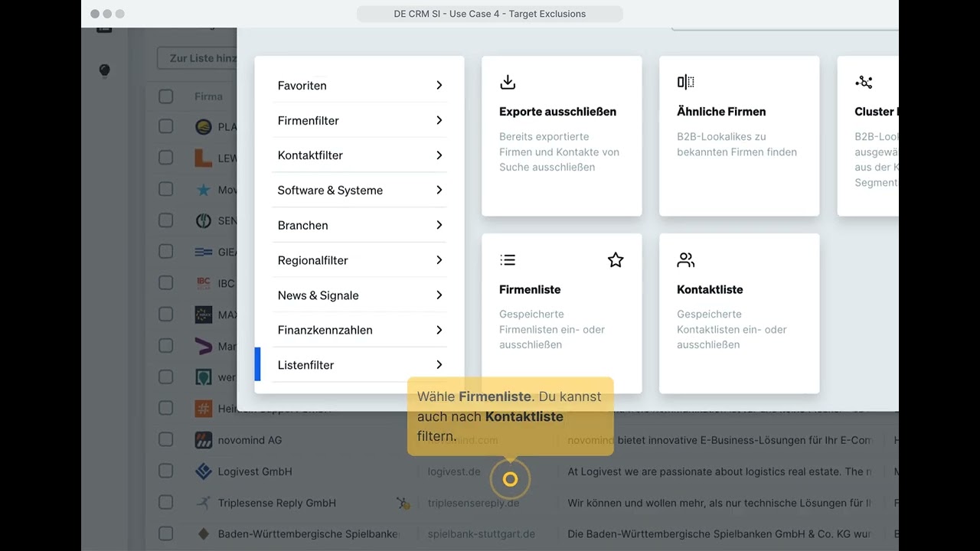Mark Firmenliste as favorite with star

pyautogui.click(x=616, y=260)
